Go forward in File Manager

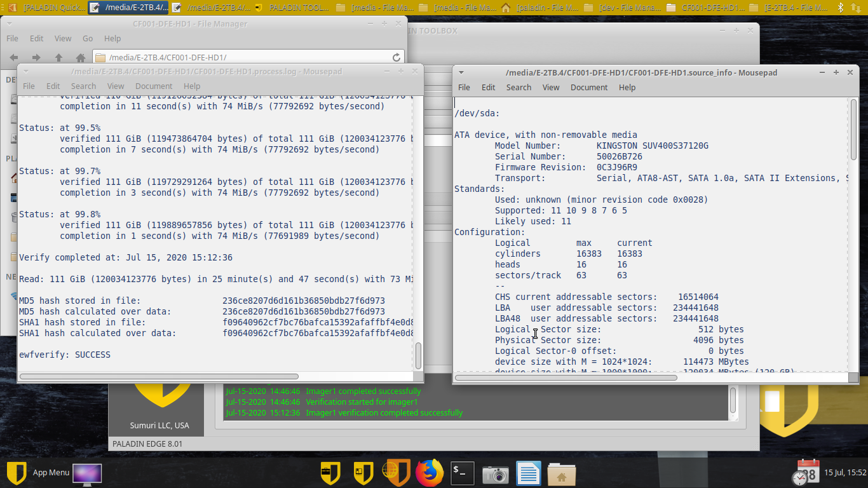(36, 57)
